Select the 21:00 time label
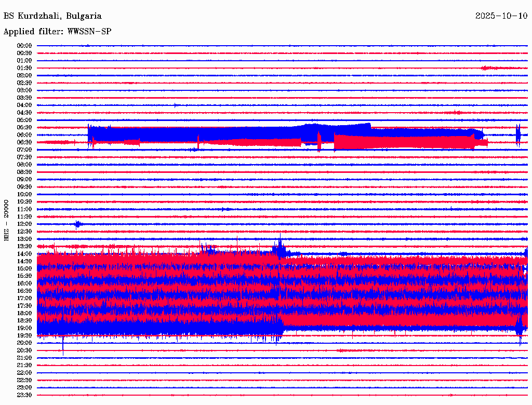The height and width of the screenshot is (405, 532). tap(24, 358)
